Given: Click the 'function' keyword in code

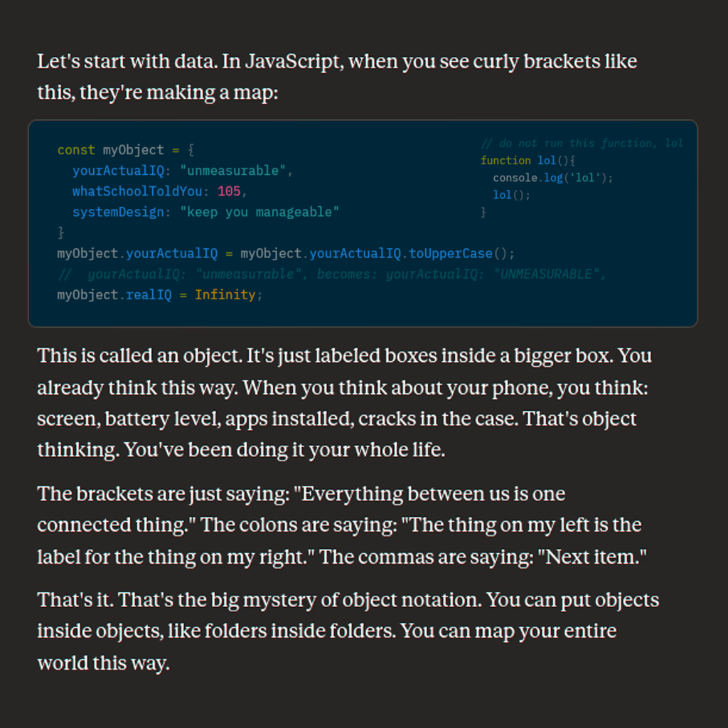Looking at the screenshot, I should (x=505, y=161).
